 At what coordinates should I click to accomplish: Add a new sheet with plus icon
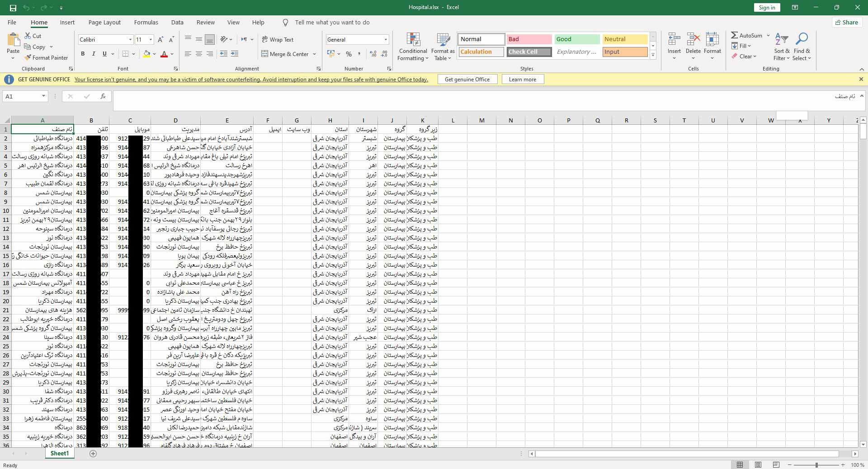coord(93,454)
